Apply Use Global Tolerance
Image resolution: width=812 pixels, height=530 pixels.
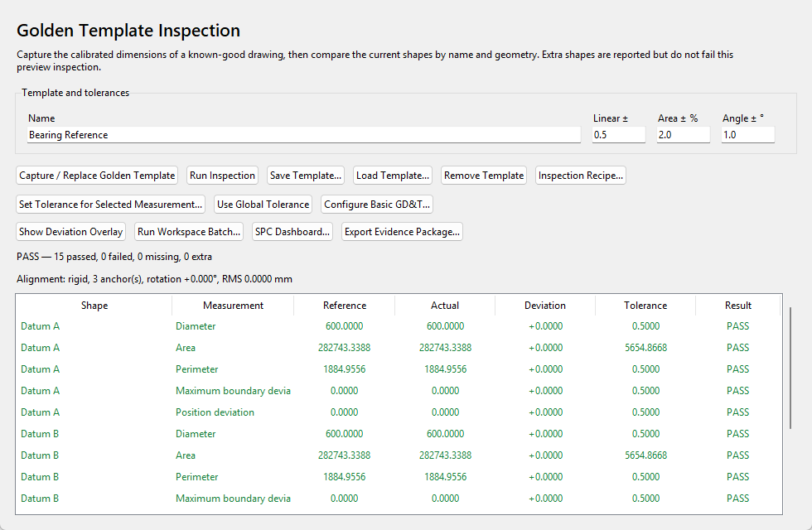[x=263, y=205]
